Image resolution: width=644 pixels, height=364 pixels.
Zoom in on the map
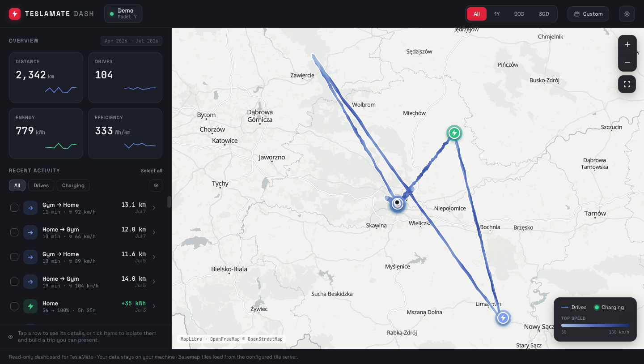pyautogui.click(x=627, y=44)
